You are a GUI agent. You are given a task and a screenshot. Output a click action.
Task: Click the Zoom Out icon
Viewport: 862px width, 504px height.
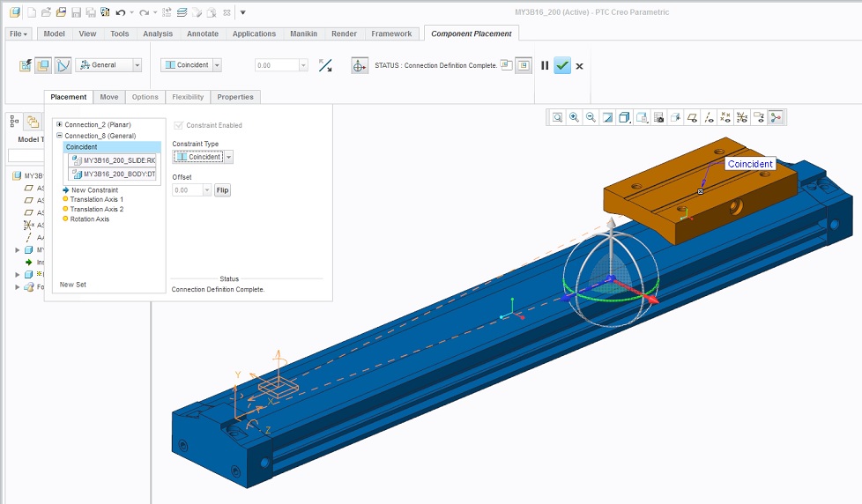coord(591,117)
